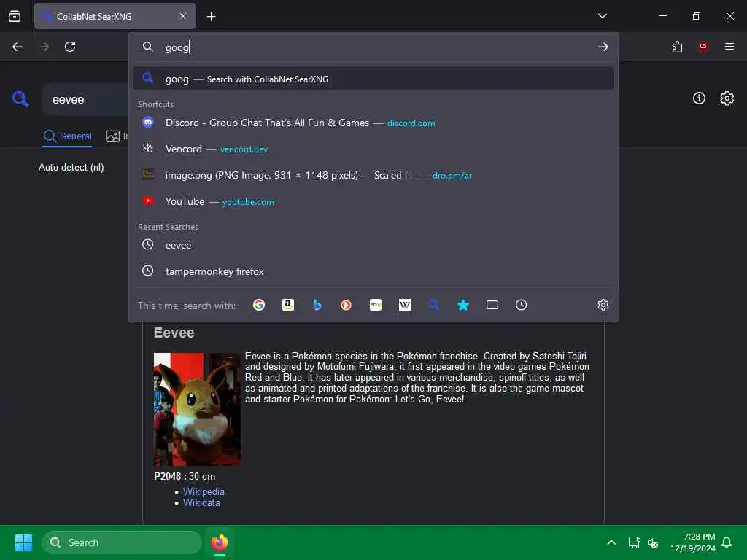Open uBlock Origin extension icon

coord(703,47)
